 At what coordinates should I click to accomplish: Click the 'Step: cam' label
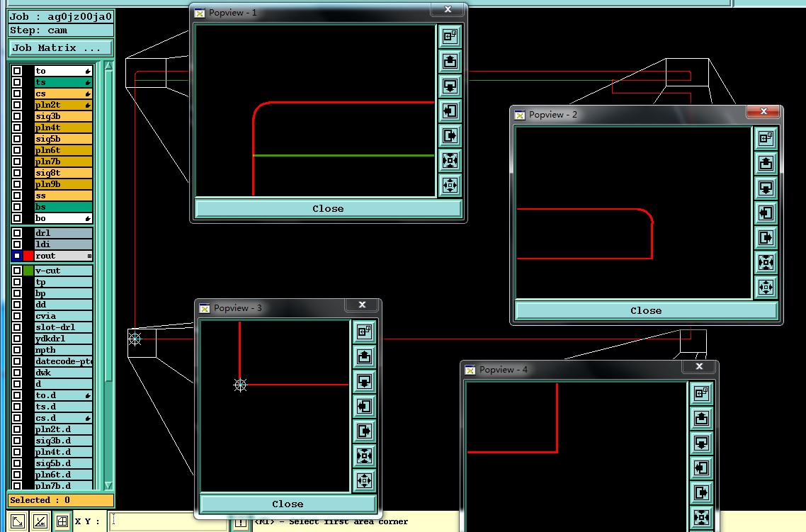pos(61,30)
